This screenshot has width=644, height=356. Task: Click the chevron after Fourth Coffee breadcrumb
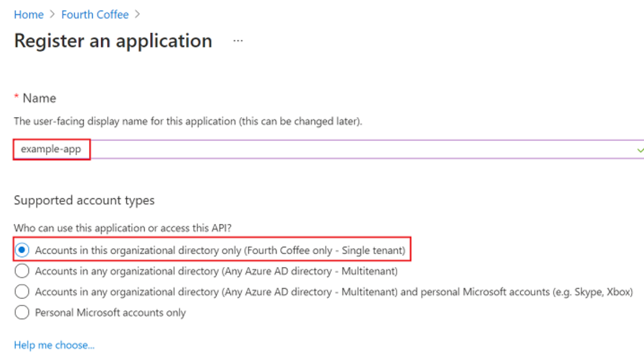pyautogui.click(x=137, y=14)
